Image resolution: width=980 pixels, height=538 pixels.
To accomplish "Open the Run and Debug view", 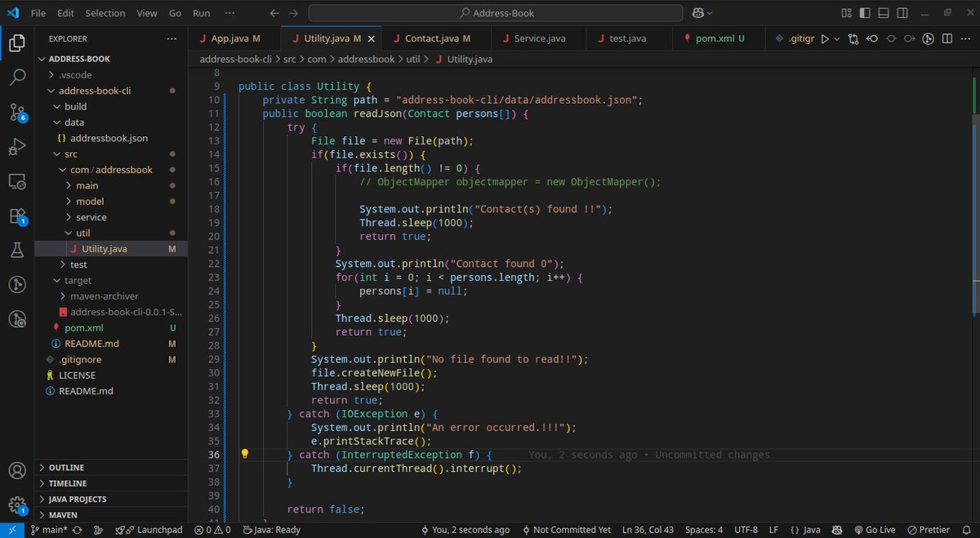I will click(x=16, y=147).
